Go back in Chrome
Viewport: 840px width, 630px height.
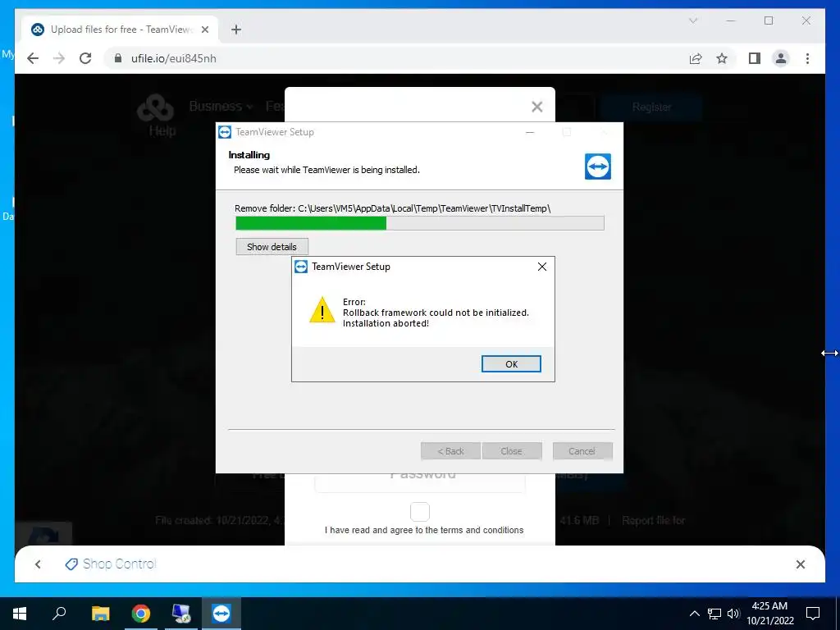(x=33, y=58)
